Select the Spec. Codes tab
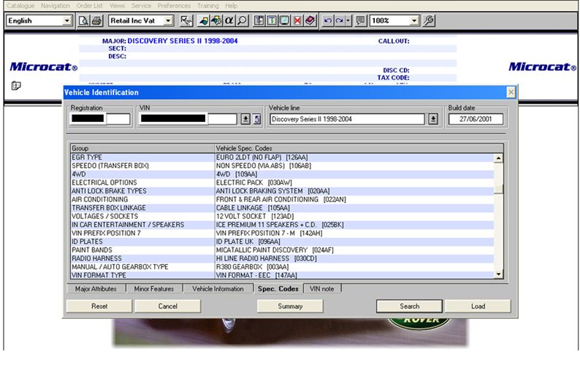580x392 pixels. [x=278, y=289]
